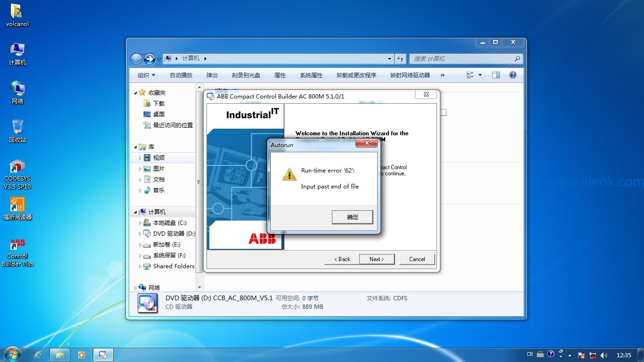Expand the 本地磁盘 (C:) tree node
The width and height of the screenshot is (644, 362).
(x=140, y=223)
